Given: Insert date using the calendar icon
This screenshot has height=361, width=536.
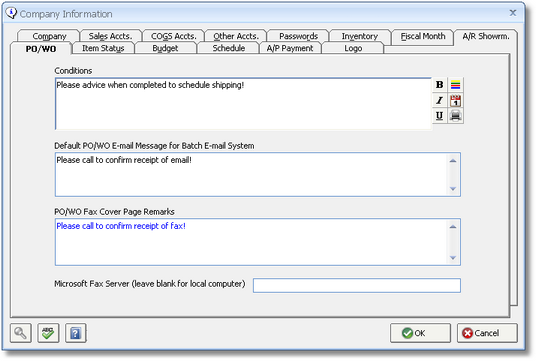Looking at the screenshot, I should pyautogui.click(x=455, y=100).
